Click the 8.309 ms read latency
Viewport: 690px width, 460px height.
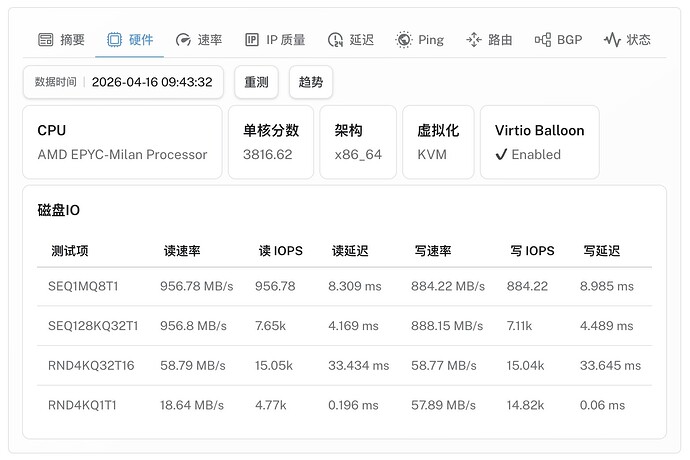355,286
